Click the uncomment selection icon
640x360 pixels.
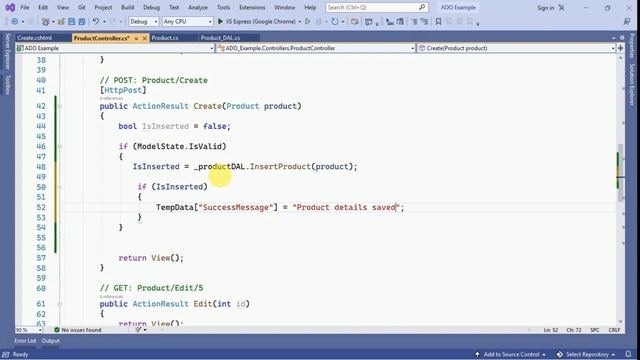point(424,22)
